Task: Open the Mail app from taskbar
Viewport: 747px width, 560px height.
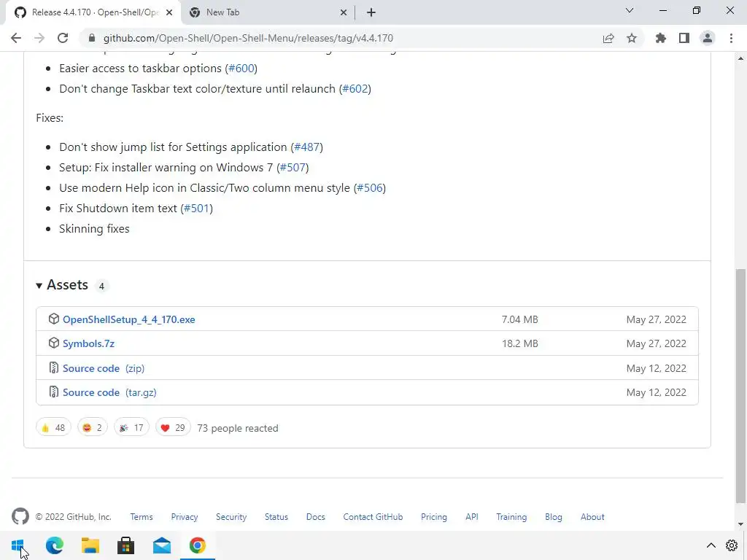Action: tap(161, 545)
